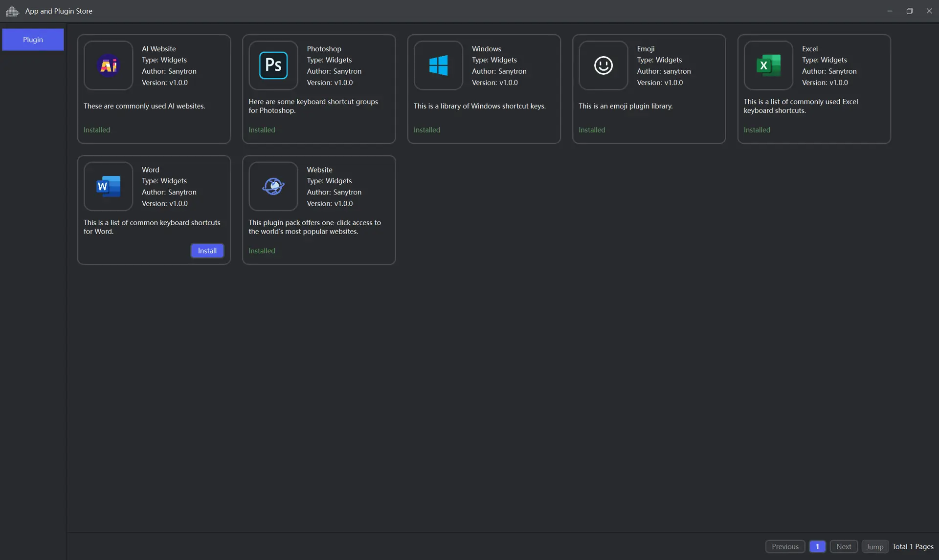939x560 pixels.
Task: Go to the Next page
Action: click(x=844, y=546)
